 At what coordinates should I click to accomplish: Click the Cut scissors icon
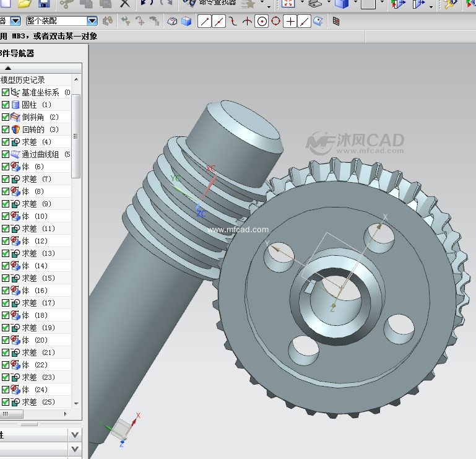click(66, 3)
